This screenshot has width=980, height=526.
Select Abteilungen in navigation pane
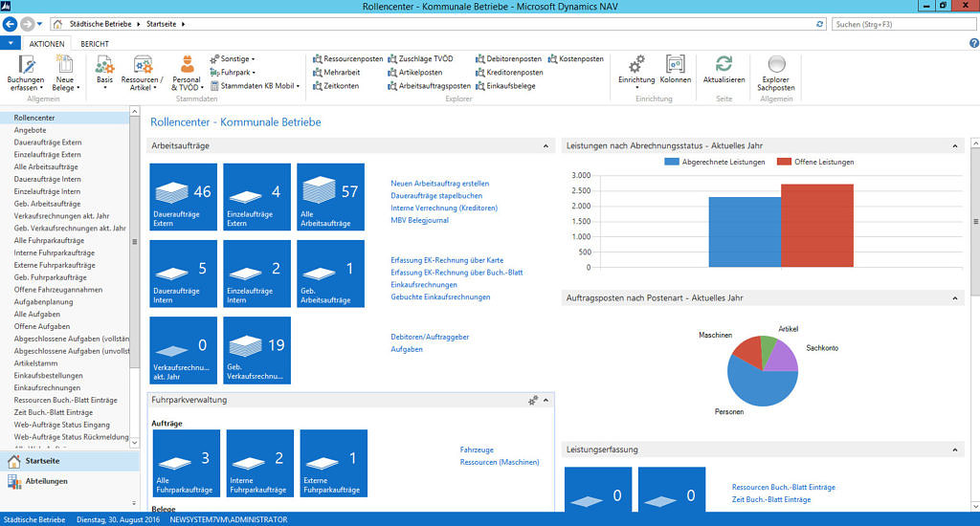pyautogui.click(x=70, y=482)
